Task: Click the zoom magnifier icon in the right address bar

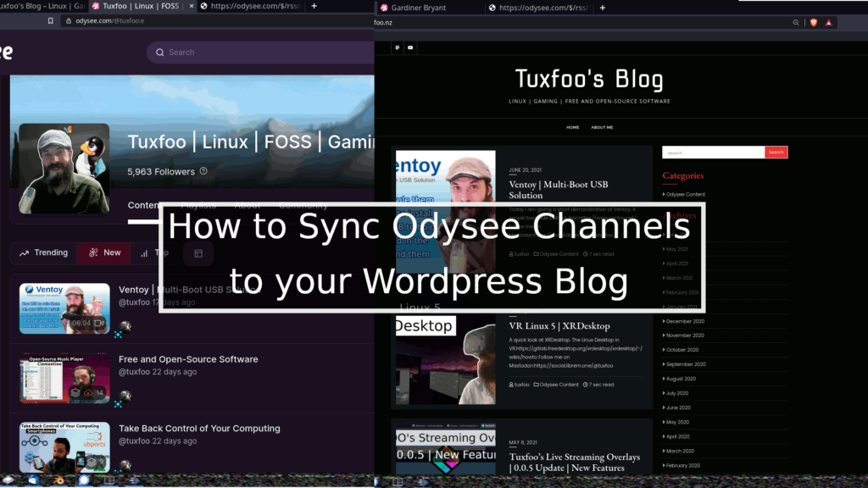Action: (x=796, y=23)
